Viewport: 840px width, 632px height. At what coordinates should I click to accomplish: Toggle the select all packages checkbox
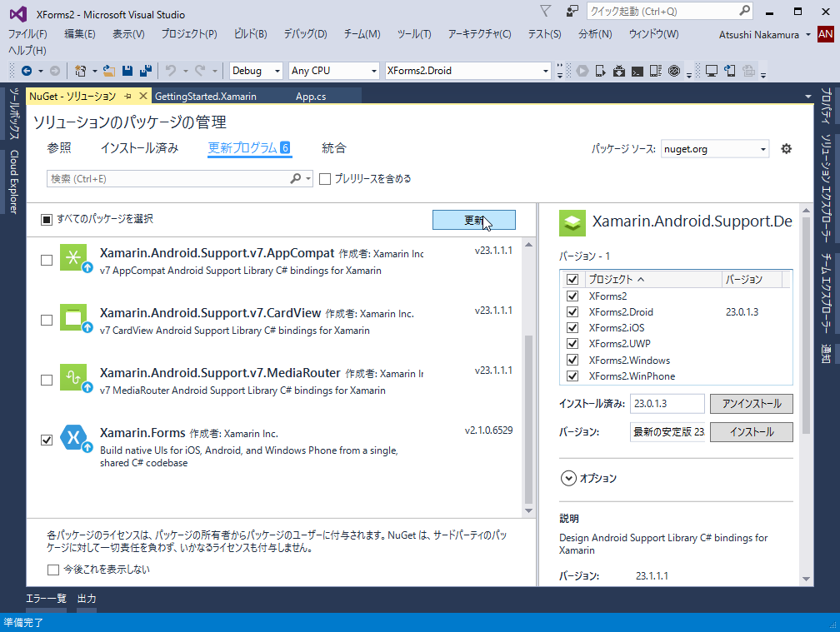click(47, 219)
